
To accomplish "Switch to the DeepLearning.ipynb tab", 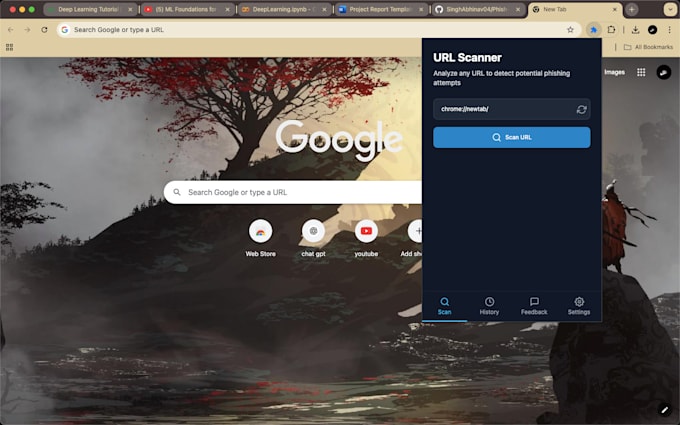I will (285, 9).
